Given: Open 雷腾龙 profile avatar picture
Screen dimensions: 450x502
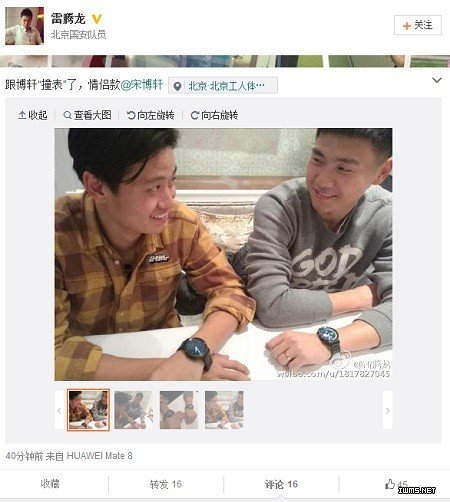Looking at the screenshot, I should coord(24,26).
